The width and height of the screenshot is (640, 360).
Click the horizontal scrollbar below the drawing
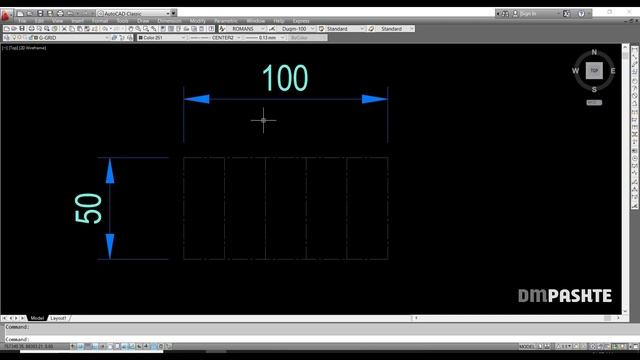[x=516, y=318]
